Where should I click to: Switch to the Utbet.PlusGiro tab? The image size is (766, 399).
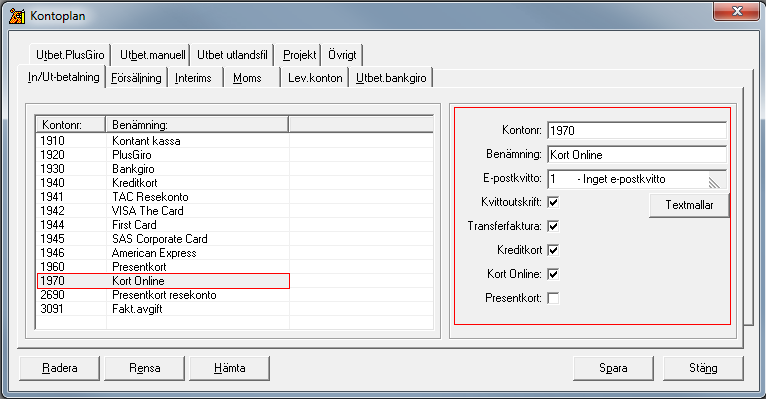tap(70, 55)
